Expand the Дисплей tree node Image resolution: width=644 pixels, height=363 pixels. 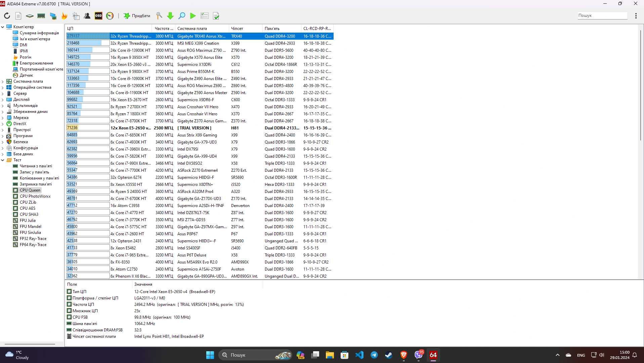pos(3,99)
